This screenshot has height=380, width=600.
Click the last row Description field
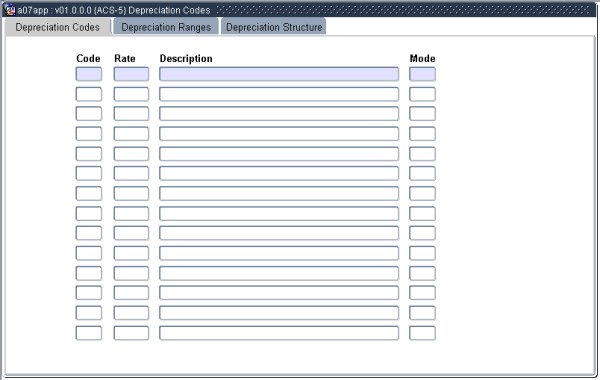pos(279,333)
